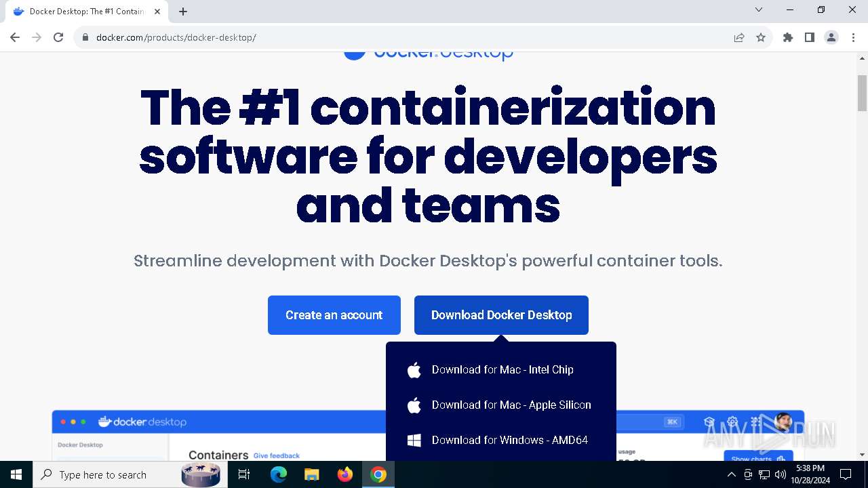Click Apple logo beside Apple Silicon option
Viewport: 868px width, 488px height.
414,405
